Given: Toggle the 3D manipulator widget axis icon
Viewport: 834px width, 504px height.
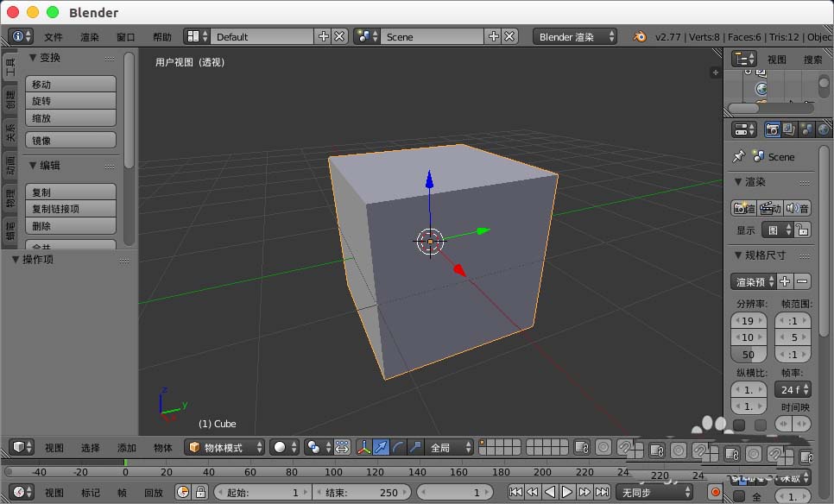Looking at the screenshot, I should [x=366, y=447].
